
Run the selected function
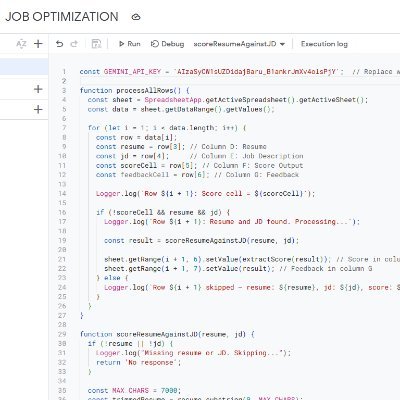(x=130, y=44)
